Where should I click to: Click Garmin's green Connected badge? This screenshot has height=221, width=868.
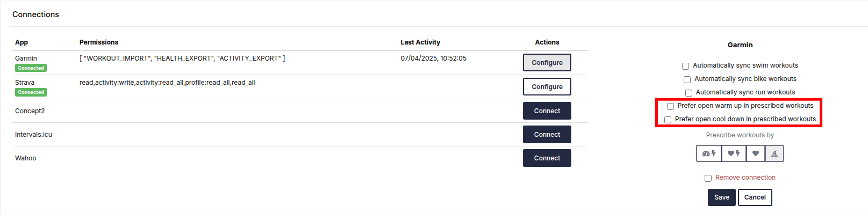coord(31,68)
